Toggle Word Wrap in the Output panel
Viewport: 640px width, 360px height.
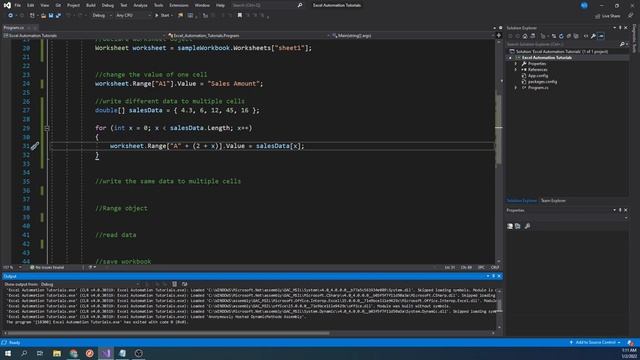[x=184, y=284]
